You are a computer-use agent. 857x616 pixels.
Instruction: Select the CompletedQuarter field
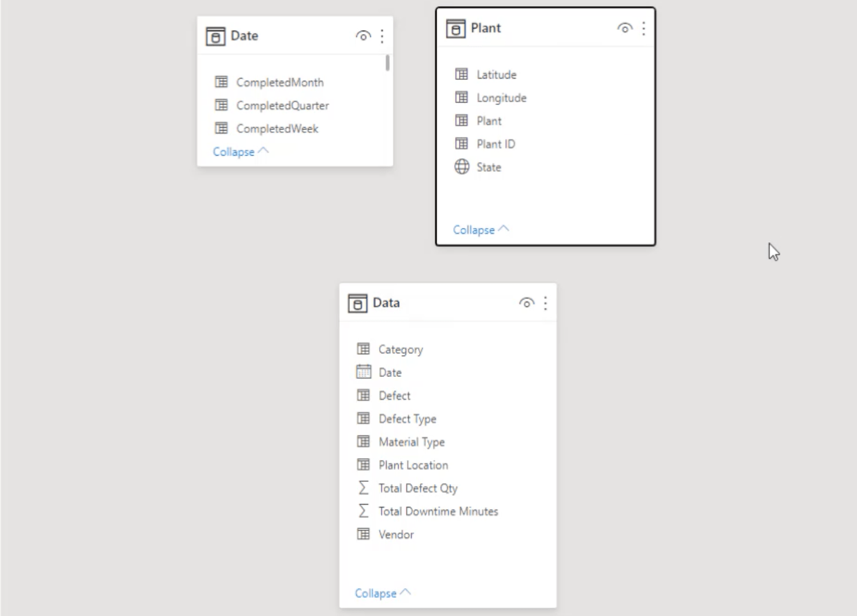pyautogui.click(x=271, y=106)
